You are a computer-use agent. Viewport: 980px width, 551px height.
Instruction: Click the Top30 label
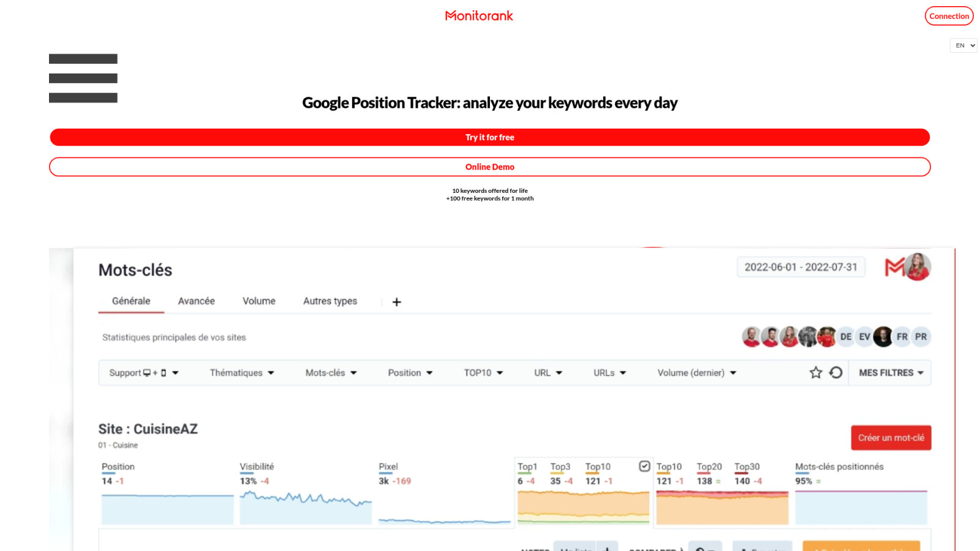pos(747,467)
